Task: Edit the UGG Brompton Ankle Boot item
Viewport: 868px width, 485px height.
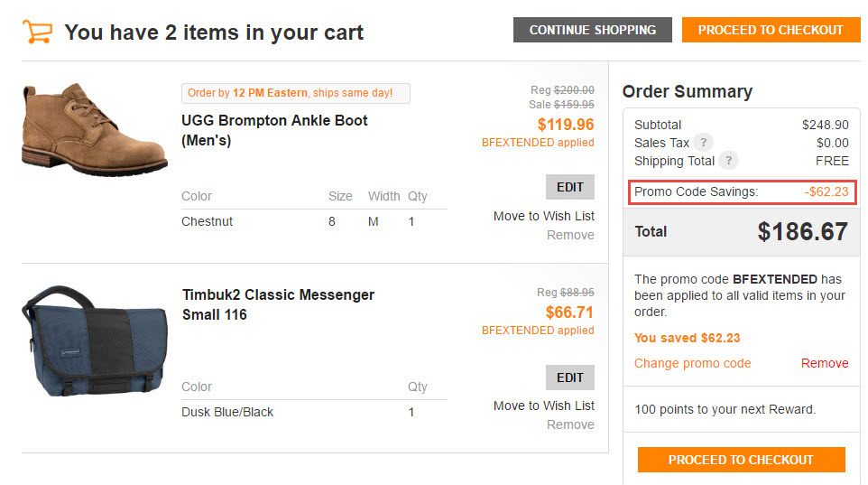Action: 569,187
